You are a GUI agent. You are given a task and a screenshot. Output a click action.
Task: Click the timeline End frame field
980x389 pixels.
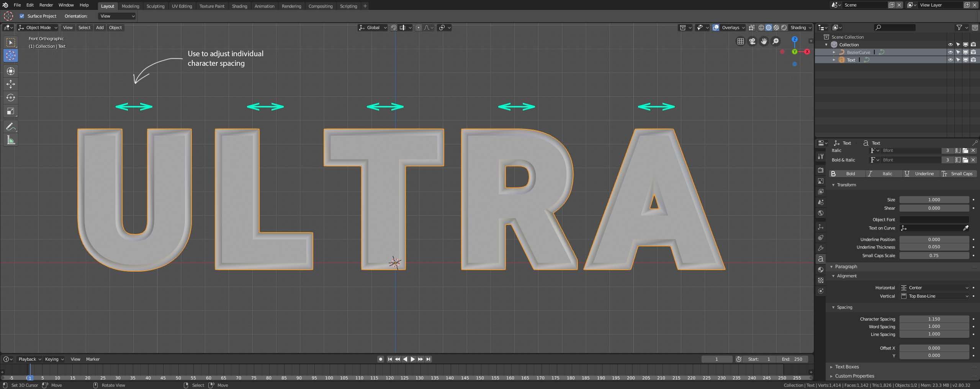click(x=792, y=359)
